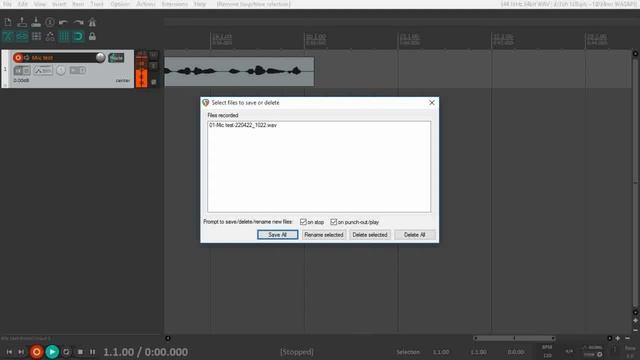
Task: Uncheck the 'on punch-out/play' checkbox
Action: pyautogui.click(x=333, y=222)
